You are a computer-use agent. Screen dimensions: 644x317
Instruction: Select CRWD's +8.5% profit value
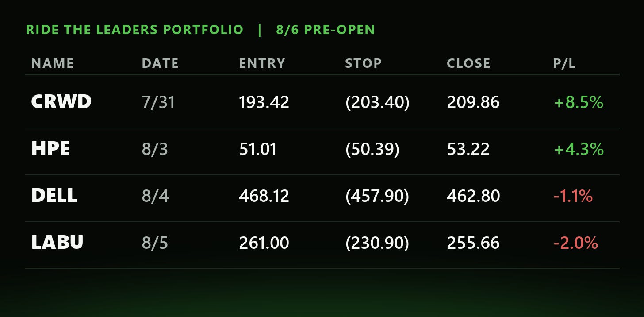pos(579,102)
